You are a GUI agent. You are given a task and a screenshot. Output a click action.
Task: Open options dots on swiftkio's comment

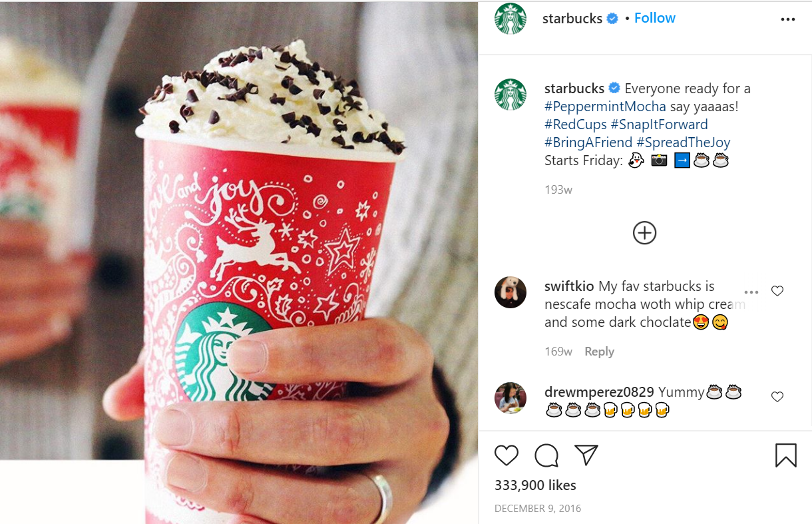[751, 292]
